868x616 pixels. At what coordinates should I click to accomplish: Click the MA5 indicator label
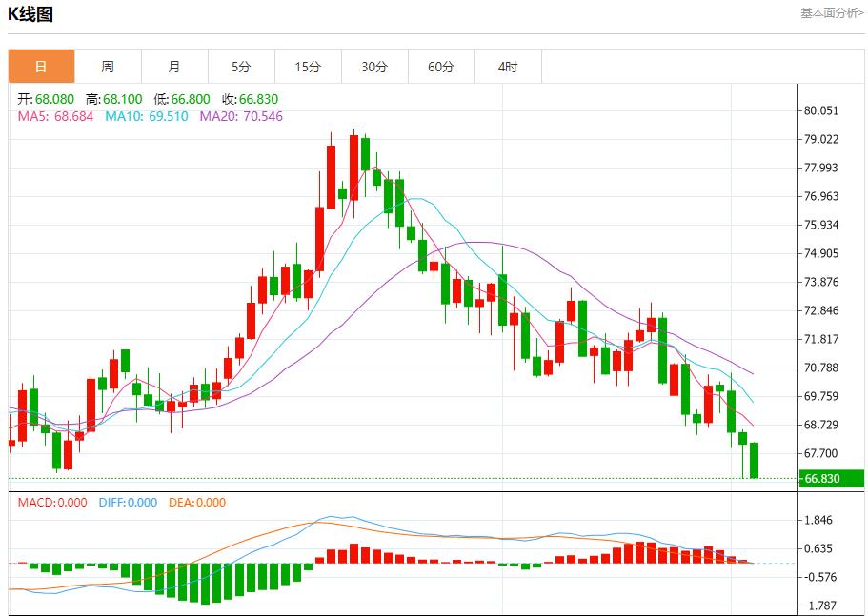[55, 117]
